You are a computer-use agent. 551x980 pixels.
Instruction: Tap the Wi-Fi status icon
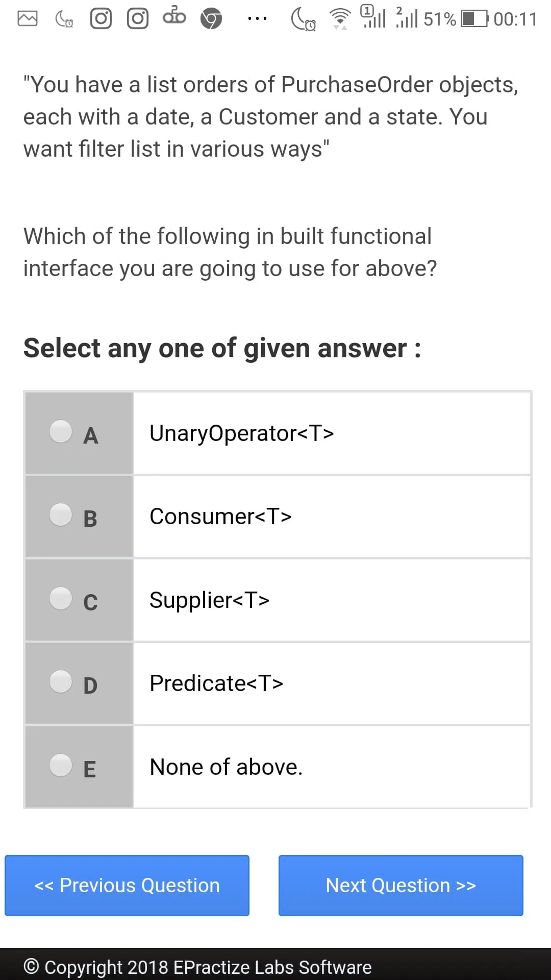click(340, 19)
